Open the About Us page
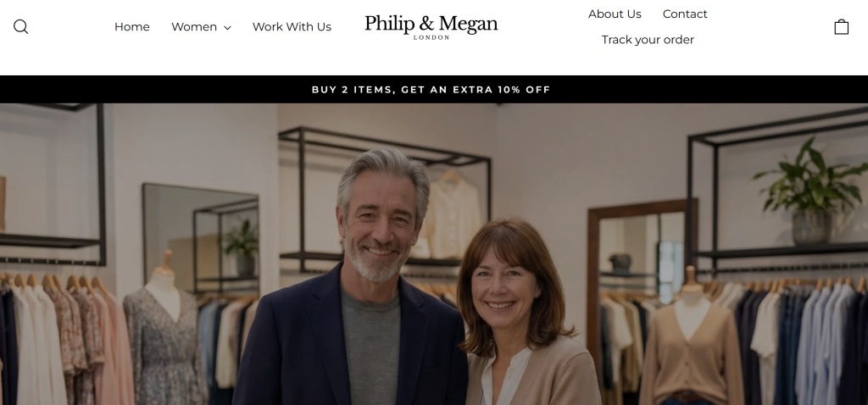Image resolution: width=868 pixels, height=405 pixels. pos(615,14)
